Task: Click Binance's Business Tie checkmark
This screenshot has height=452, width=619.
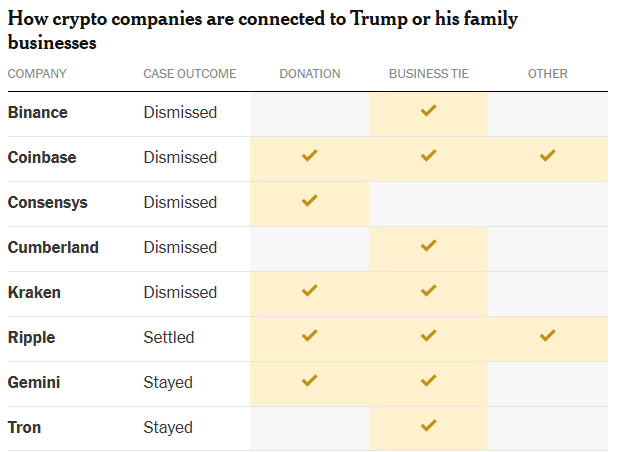Action: click(428, 111)
